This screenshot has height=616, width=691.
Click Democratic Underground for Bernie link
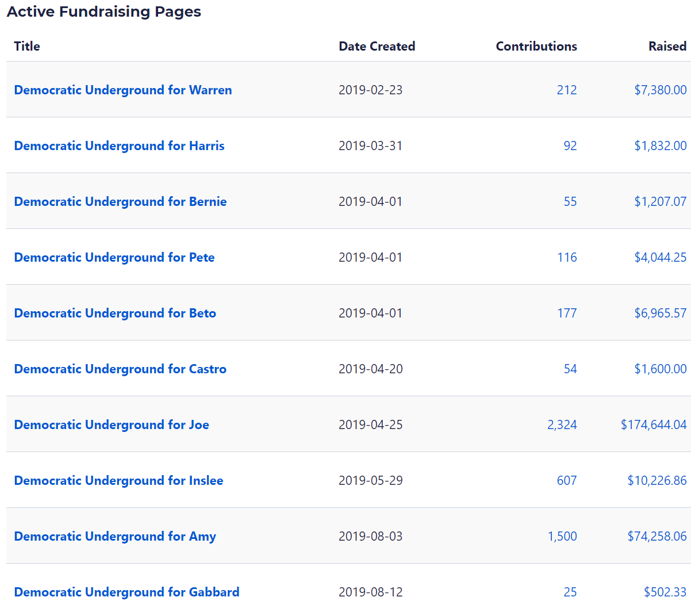click(x=120, y=201)
